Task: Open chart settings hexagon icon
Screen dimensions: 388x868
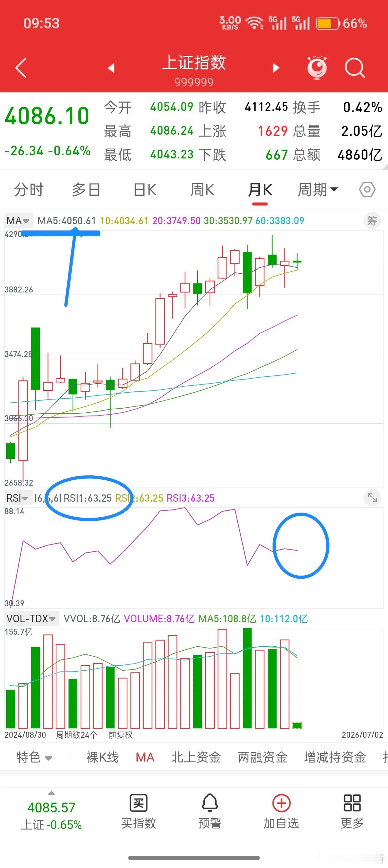Action: pos(367,189)
